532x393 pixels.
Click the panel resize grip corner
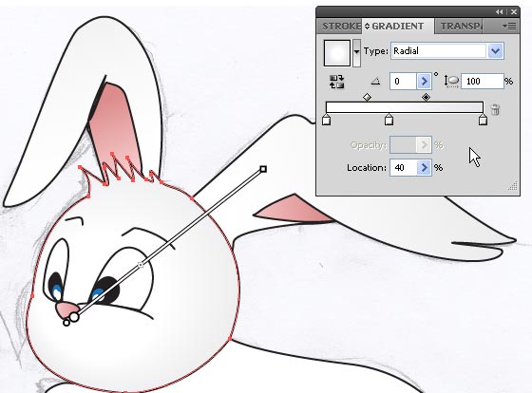[x=513, y=186]
